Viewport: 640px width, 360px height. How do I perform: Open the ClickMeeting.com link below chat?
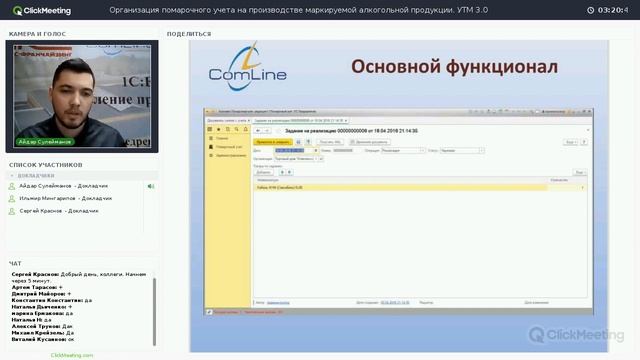tap(72, 356)
